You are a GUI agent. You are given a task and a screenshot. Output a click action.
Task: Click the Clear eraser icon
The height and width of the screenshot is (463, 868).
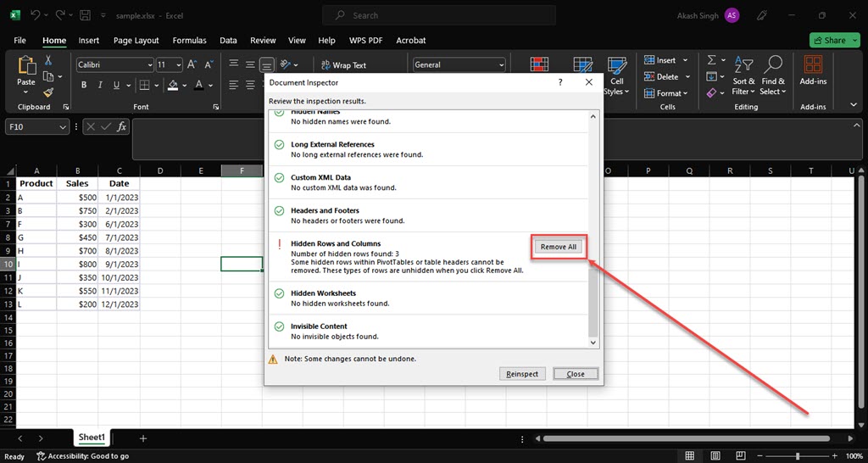(x=712, y=92)
